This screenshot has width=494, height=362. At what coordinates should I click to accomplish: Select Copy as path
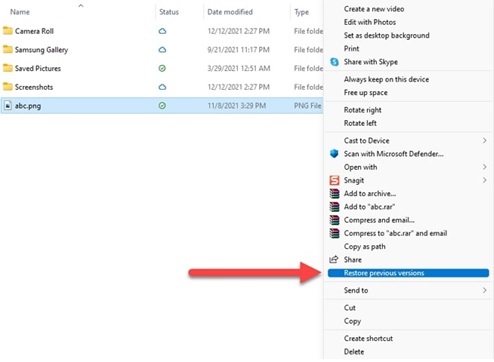365,247
